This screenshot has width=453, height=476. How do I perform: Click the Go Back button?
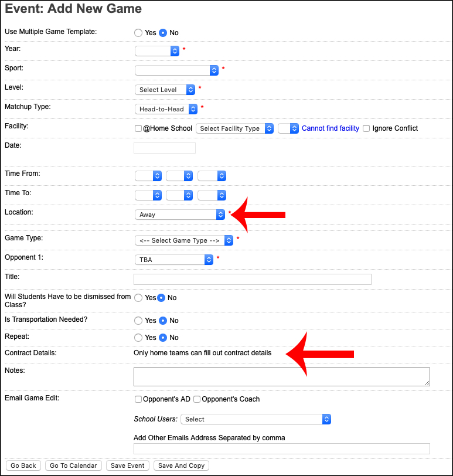(23, 465)
